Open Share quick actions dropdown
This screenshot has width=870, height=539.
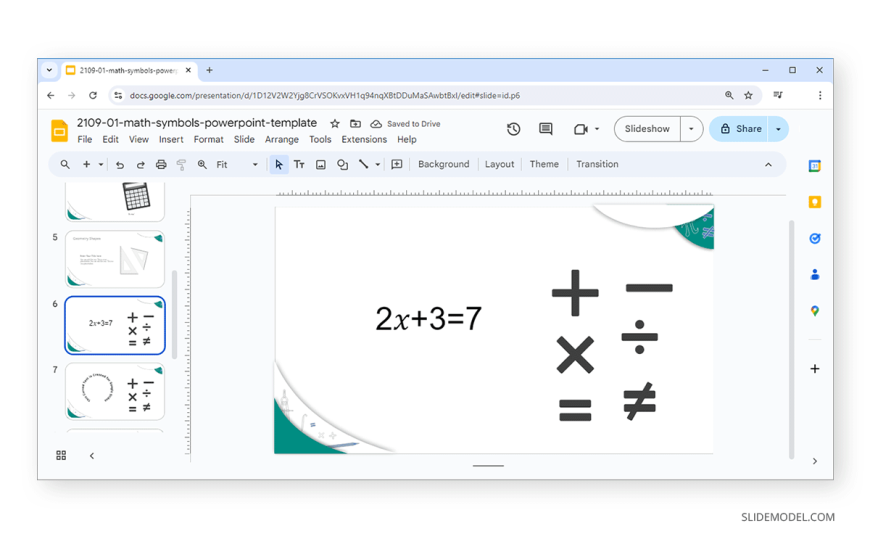(x=778, y=129)
